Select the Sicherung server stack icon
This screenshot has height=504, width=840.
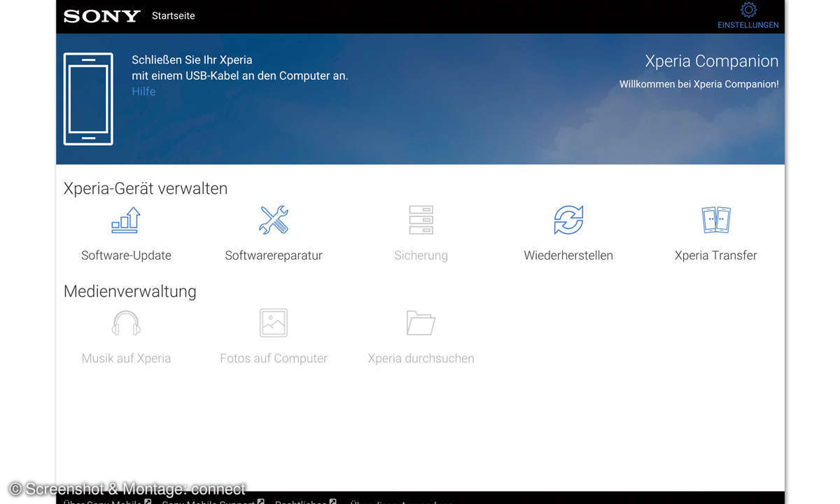pyautogui.click(x=421, y=220)
